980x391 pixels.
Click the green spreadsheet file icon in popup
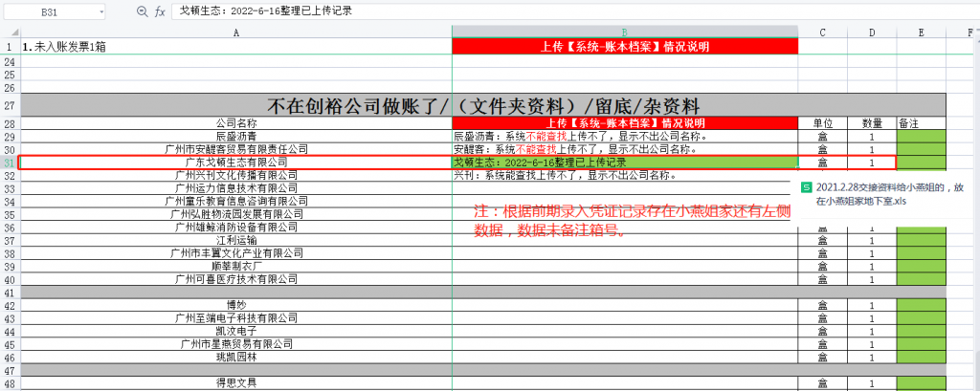807,187
